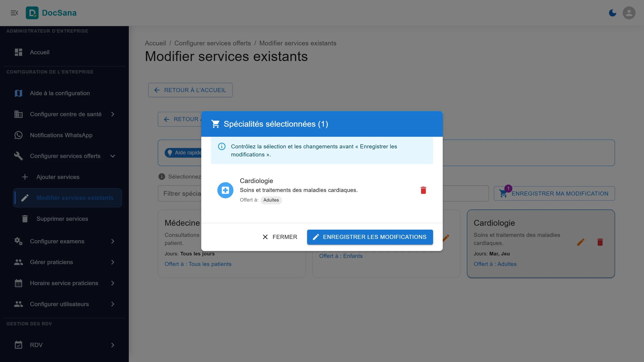Expand Configurer centre de santé chevron
Viewport: 644px width, 362px height.
[112, 114]
